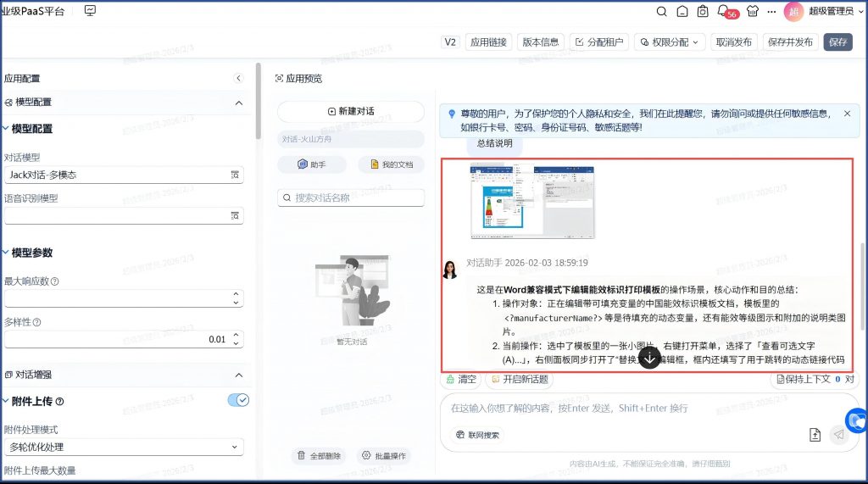The height and width of the screenshot is (484, 868).
Task: Click the send message paper plane icon
Action: (x=838, y=435)
